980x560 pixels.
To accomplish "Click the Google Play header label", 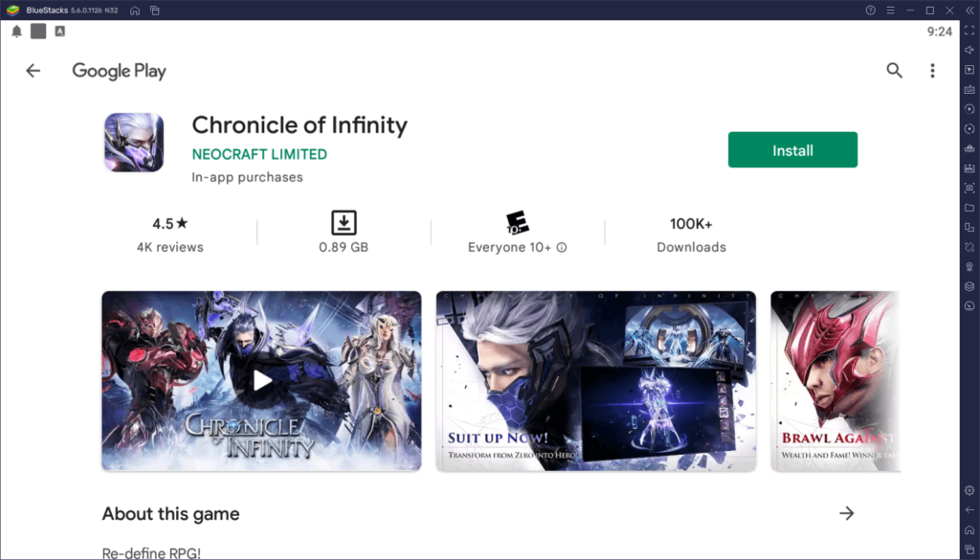I will coord(119,71).
